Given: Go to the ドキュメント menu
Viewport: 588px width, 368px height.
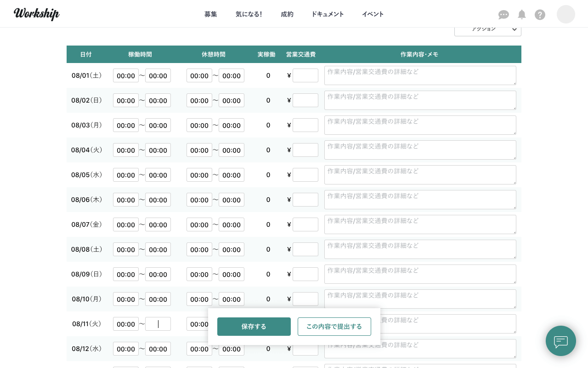Looking at the screenshot, I should (328, 14).
